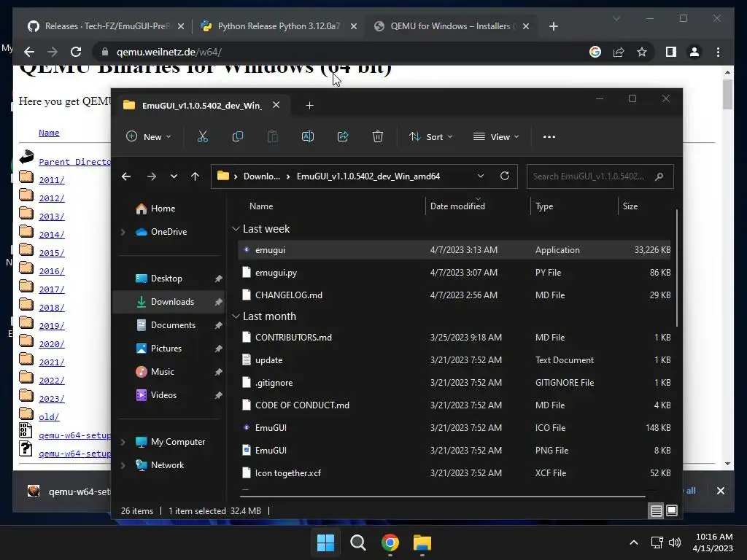
Task: Click the Cut icon in Explorer toolbar
Action: pos(203,136)
